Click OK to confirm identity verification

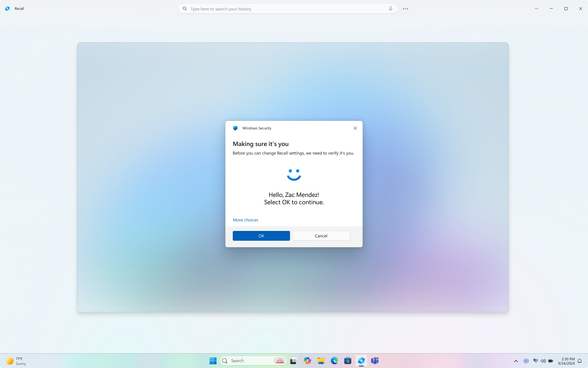coord(261,236)
